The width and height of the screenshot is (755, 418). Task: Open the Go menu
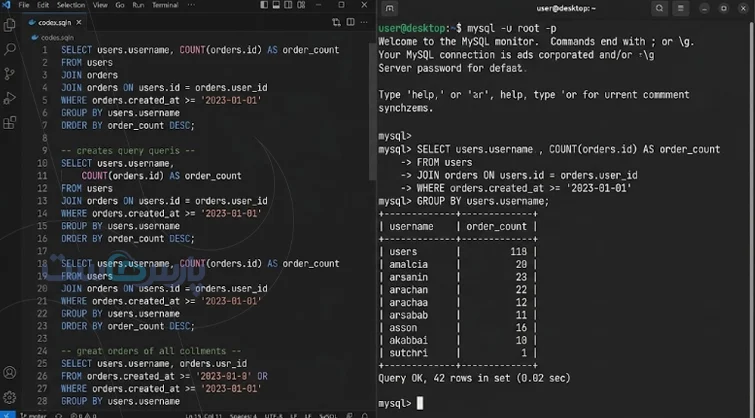120,5
